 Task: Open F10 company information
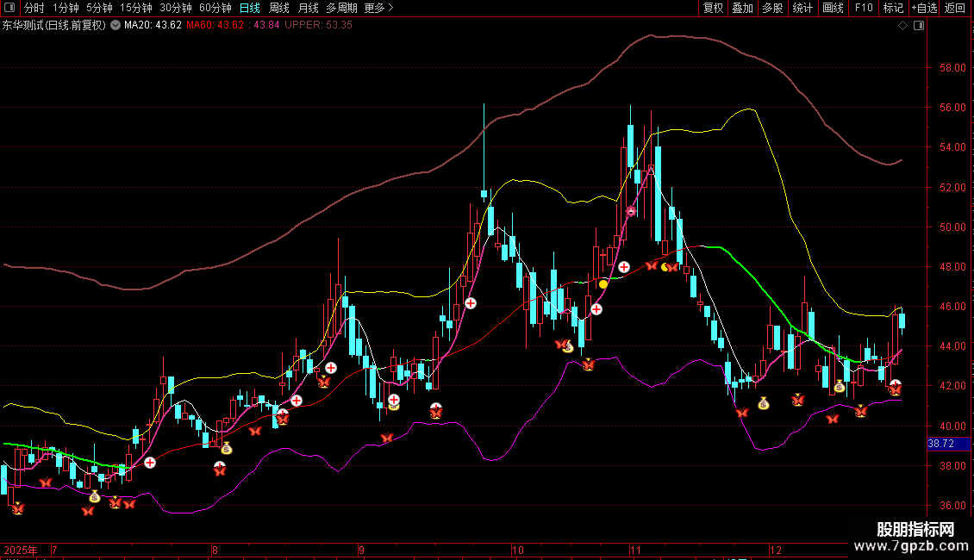pyautogui.click(x=864, y=8)
